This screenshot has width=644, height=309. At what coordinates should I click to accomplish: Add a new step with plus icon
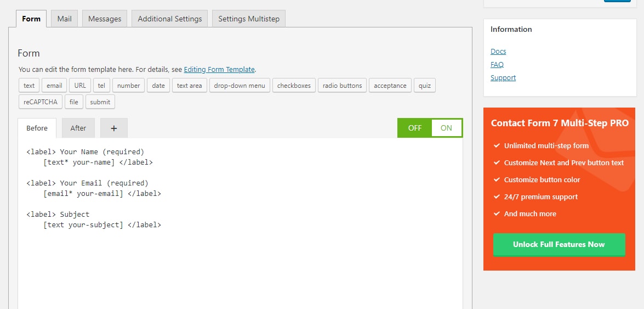pyautogui.click(x=114, y=128)
